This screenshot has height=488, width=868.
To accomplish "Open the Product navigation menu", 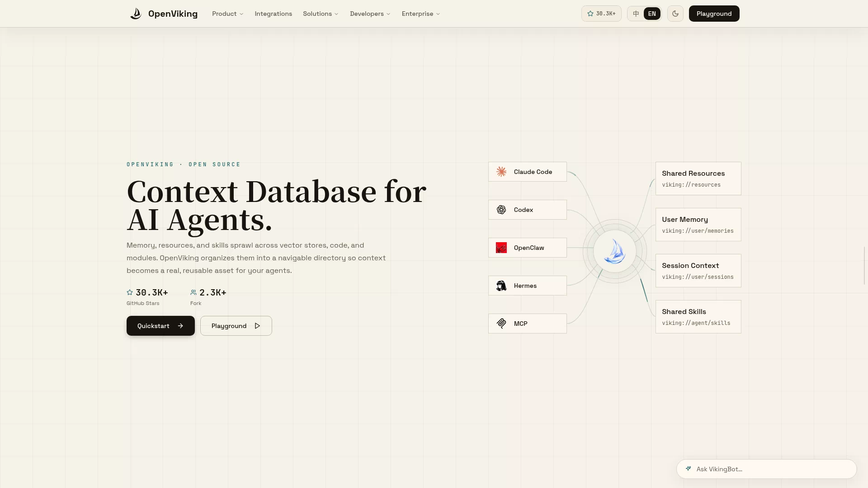I will point(228,14).
